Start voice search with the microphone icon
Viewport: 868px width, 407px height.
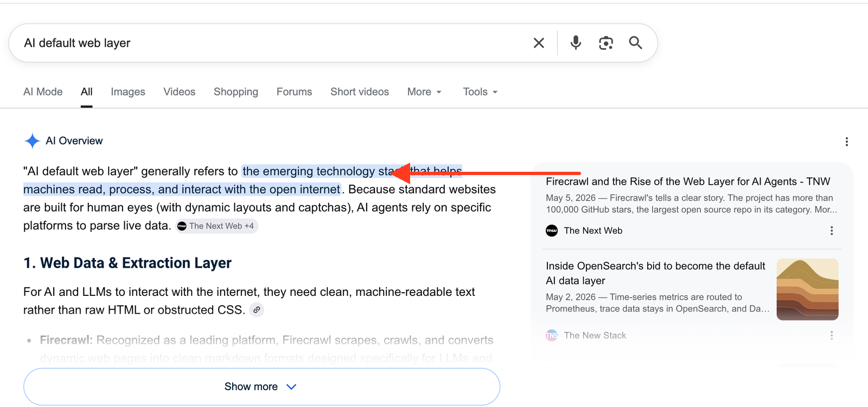click(576, 43)
